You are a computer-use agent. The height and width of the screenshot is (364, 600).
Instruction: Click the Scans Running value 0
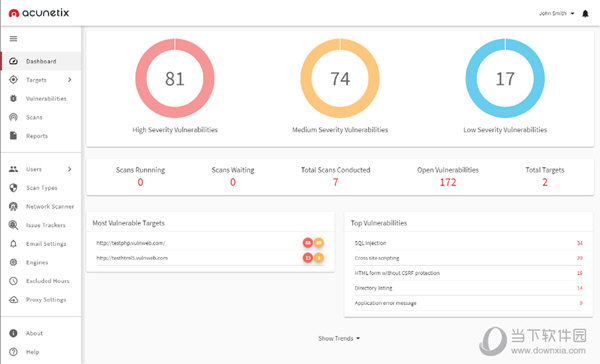tap(140, 182)
